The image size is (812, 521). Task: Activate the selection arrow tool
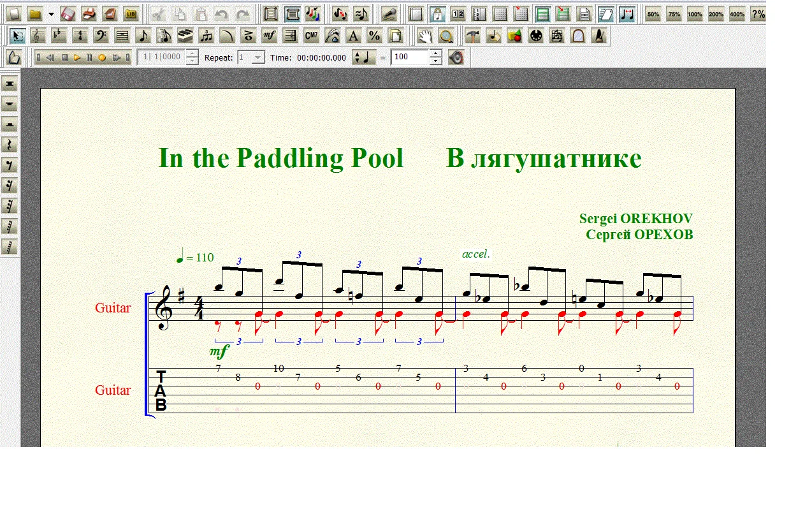[x=18, y=36]
